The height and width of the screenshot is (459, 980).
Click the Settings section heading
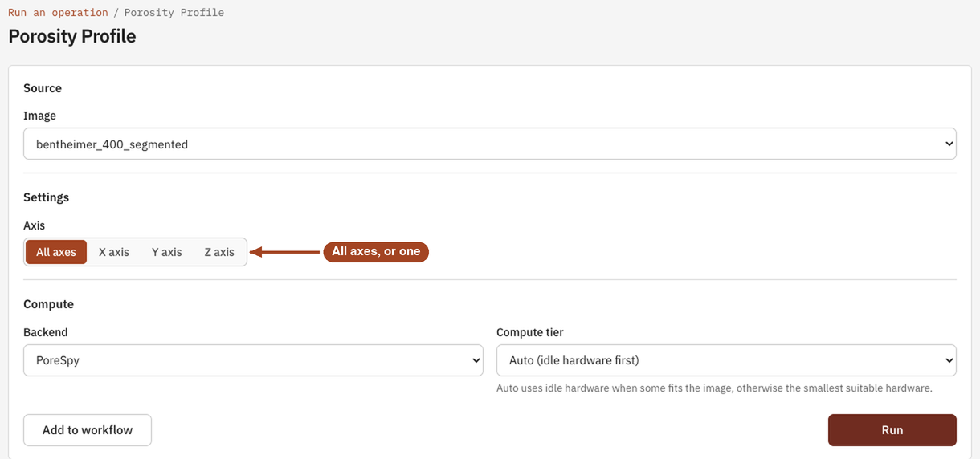tap(46, 197)
